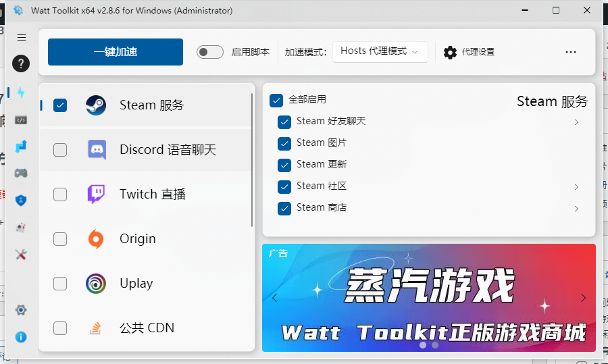Click the 加速模式 label
Screen dimensions: 608x364
(x=305, y=52)
